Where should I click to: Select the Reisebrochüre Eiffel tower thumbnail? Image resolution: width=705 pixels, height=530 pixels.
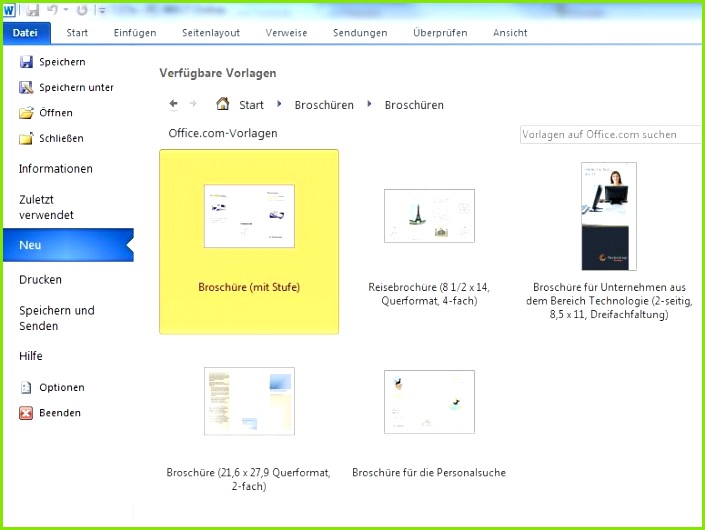(x=429, y=216)
